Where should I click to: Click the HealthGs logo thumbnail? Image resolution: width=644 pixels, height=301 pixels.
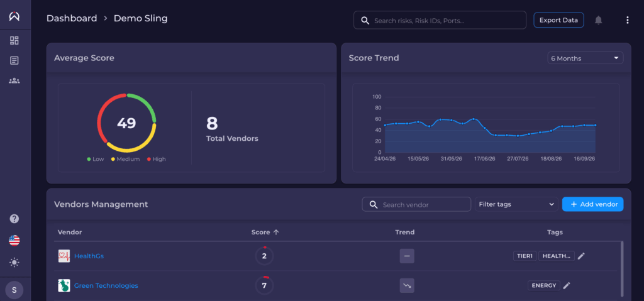click(x=64, y=256)
